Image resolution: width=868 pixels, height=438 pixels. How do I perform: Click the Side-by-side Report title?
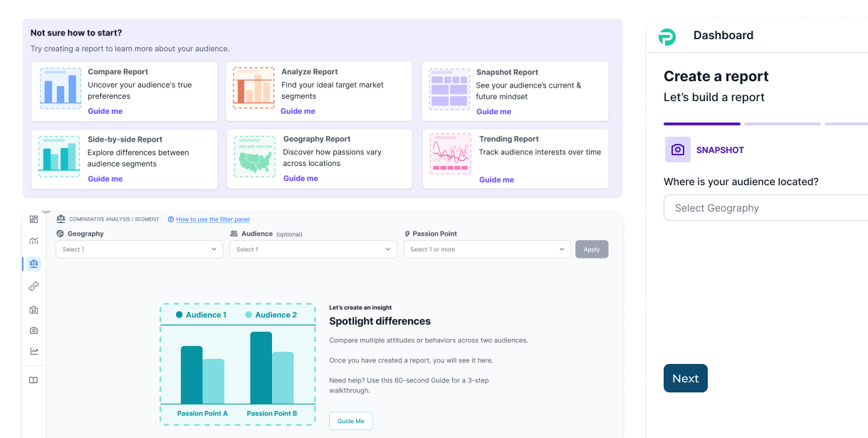(125, 140)
